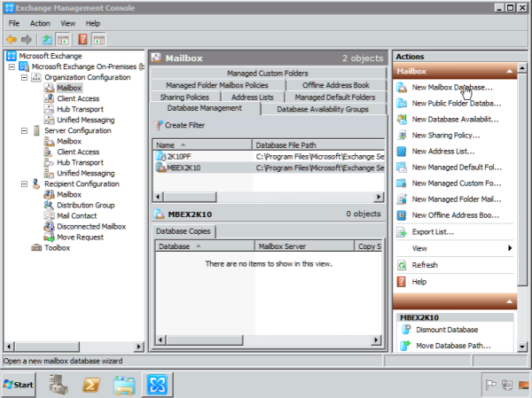Open Windows Explorer from the taskbar

pyautogui.click(x=124, y=385)
